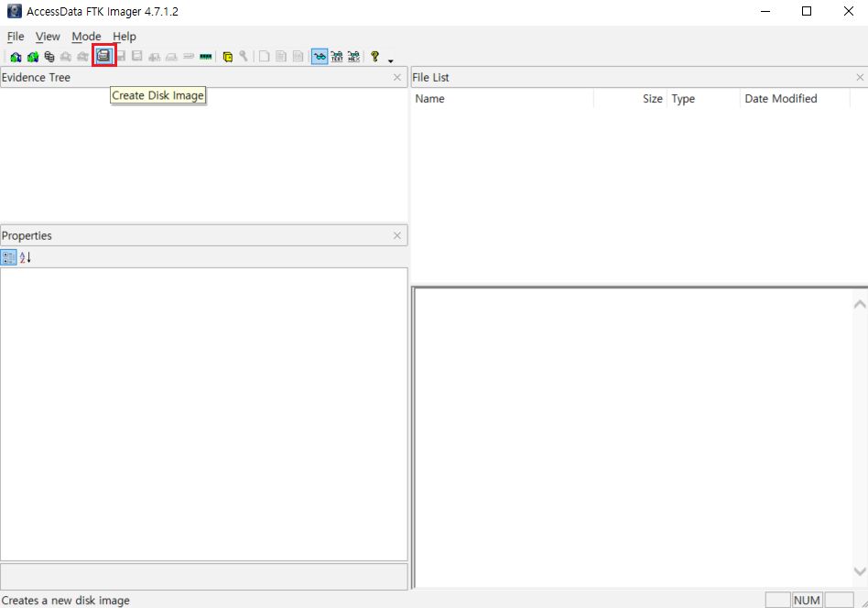
Task: Click the Add Evidence Item toolbar icon
Action: pos(16,57)
